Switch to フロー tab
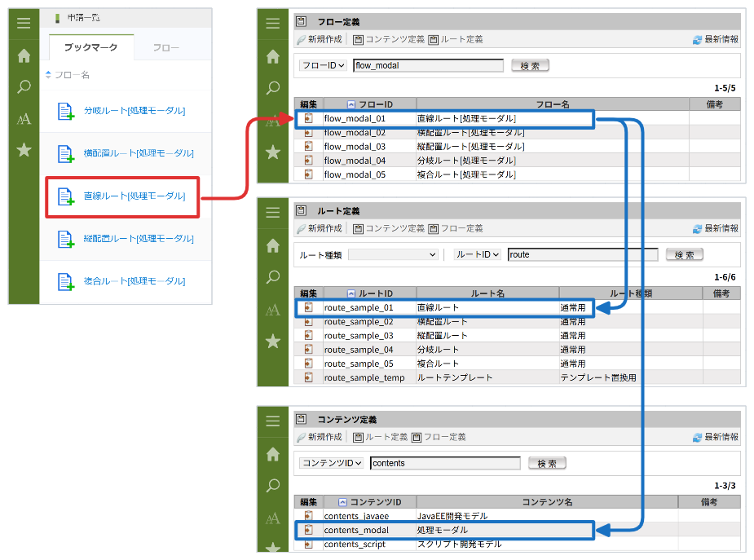 pos(166,47)
